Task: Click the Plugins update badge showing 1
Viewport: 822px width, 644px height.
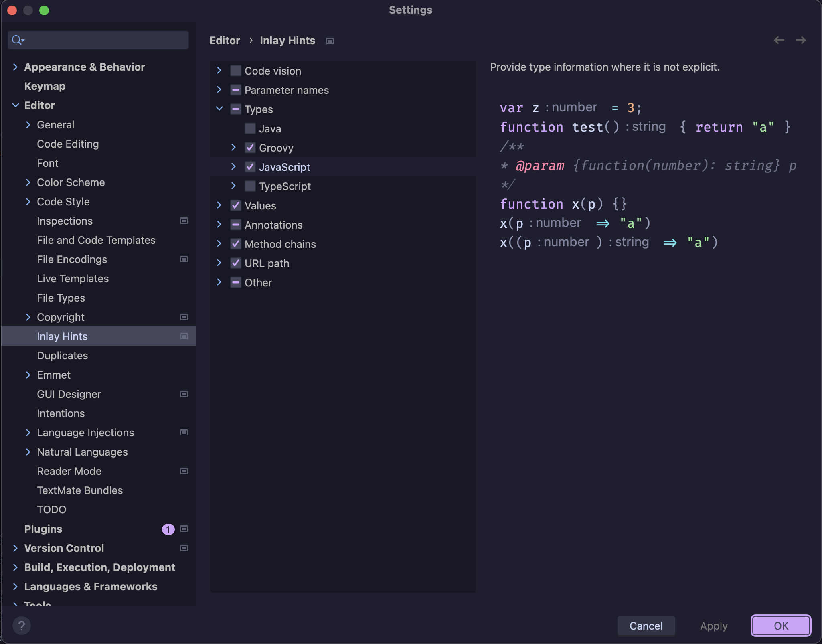Action: pos(168,529)
